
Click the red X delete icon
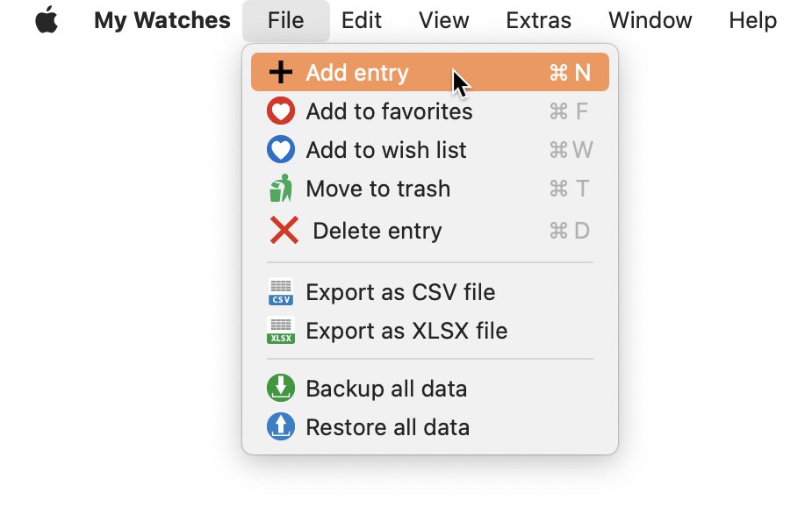tap(284, 230)
